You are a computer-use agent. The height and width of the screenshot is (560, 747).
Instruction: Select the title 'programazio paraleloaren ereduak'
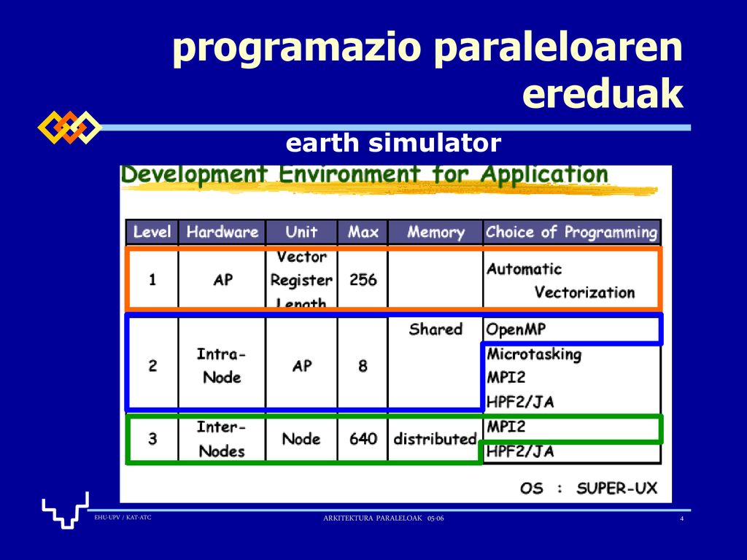(427, 69)
